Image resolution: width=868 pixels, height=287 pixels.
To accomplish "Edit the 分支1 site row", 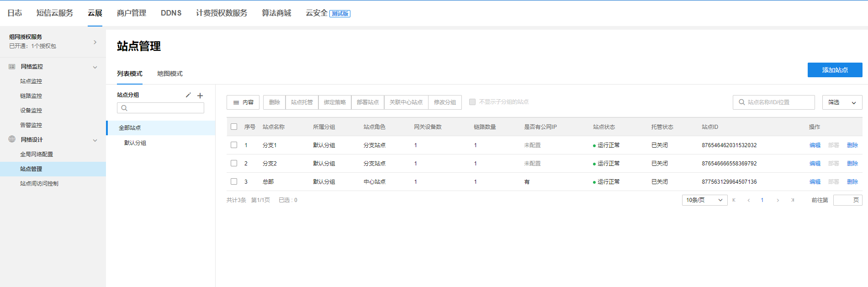I will point(815,145).
